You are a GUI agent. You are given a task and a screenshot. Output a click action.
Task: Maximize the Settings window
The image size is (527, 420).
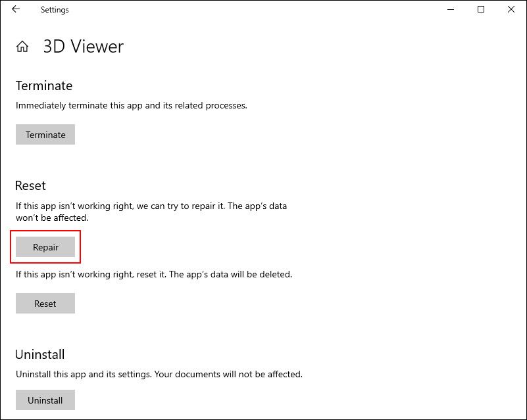[481, 9]
